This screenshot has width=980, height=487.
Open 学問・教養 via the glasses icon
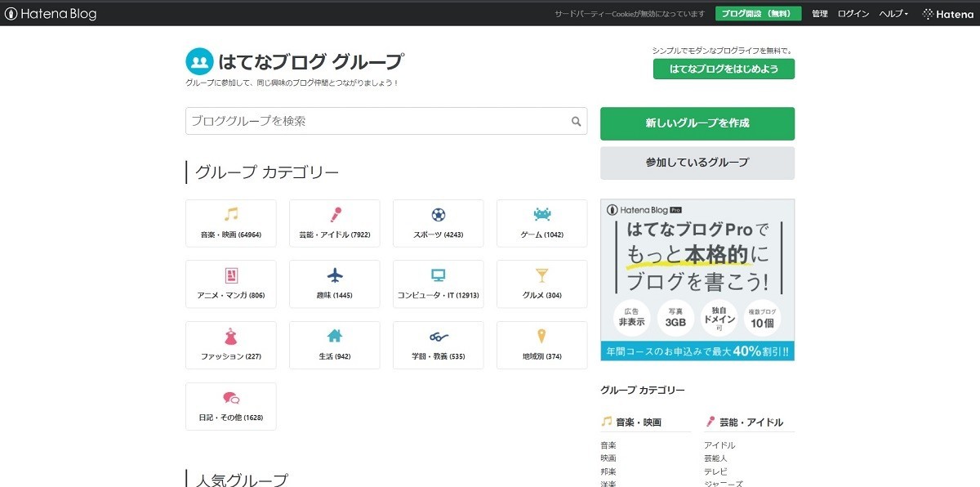(438, 337)
